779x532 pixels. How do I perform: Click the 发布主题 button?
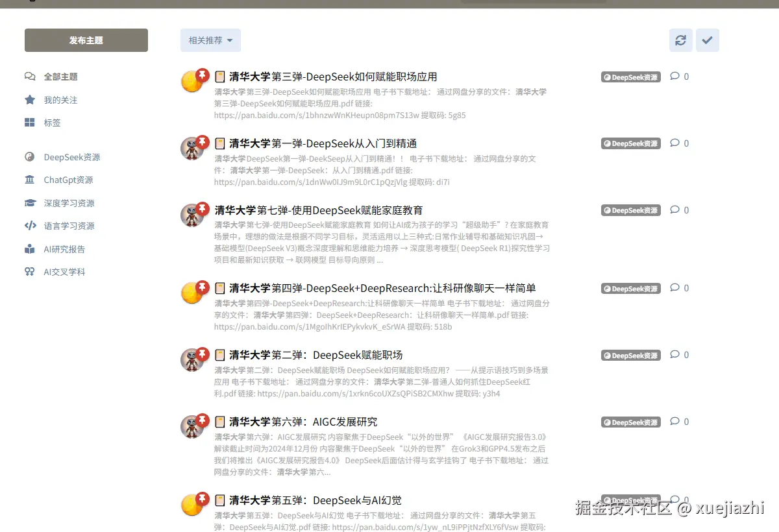coord(86,40)
